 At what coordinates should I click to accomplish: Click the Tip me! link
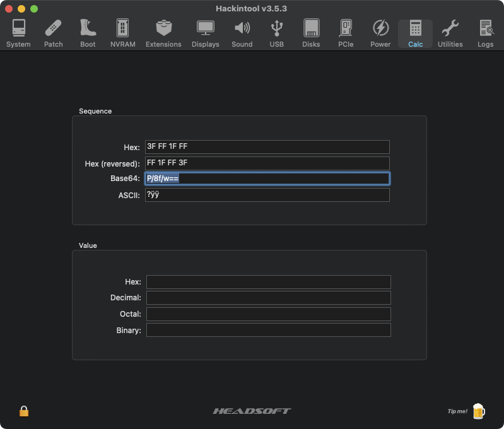(457, 411)
